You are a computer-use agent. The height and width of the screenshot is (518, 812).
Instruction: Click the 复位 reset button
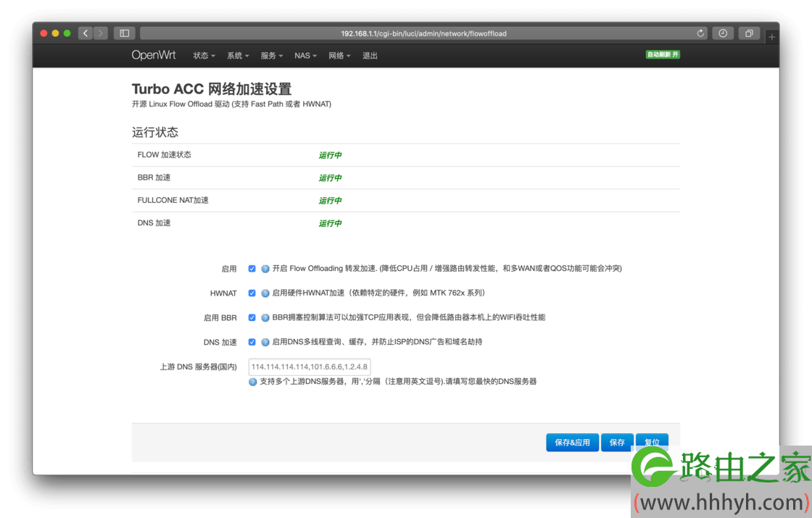(652, 443)
